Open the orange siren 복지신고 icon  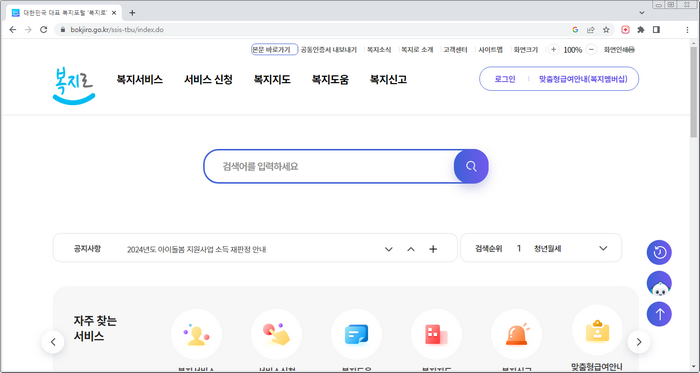tap(517, 334)
